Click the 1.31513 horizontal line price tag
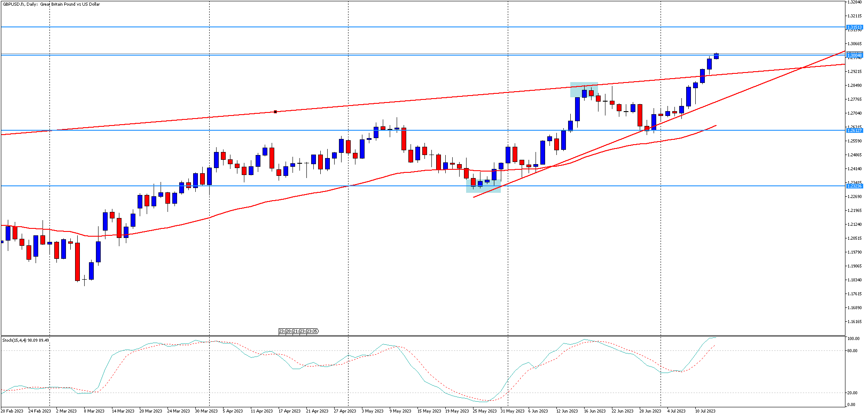 coord(855,27)
